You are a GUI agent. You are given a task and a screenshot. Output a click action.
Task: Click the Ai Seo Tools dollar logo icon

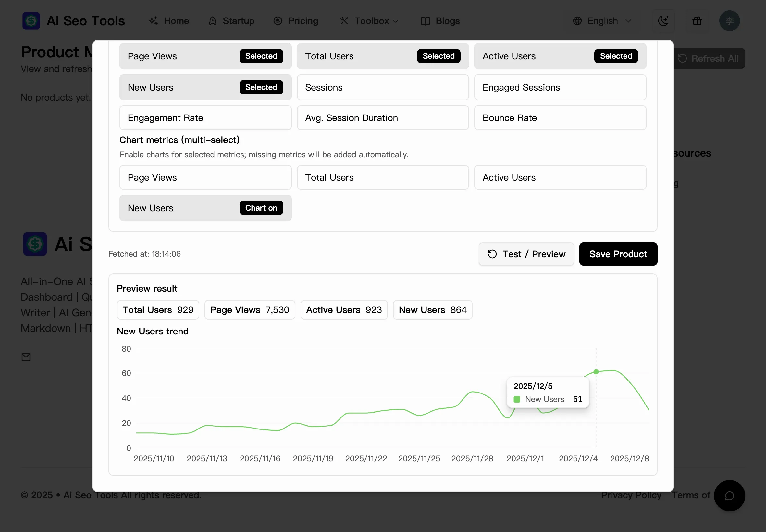pos(31,21)
